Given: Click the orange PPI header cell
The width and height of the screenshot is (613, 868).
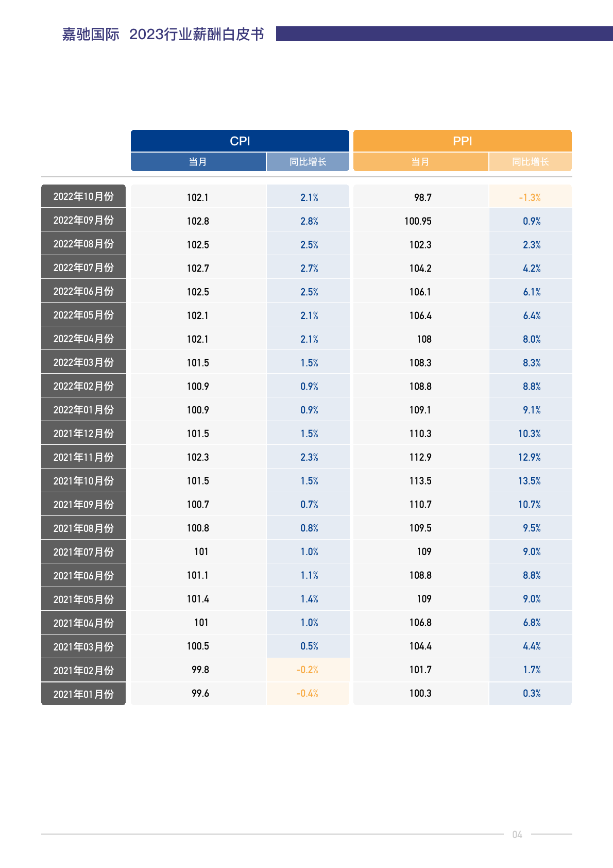Looking at the screenshot, I should (x=462, y=141).
